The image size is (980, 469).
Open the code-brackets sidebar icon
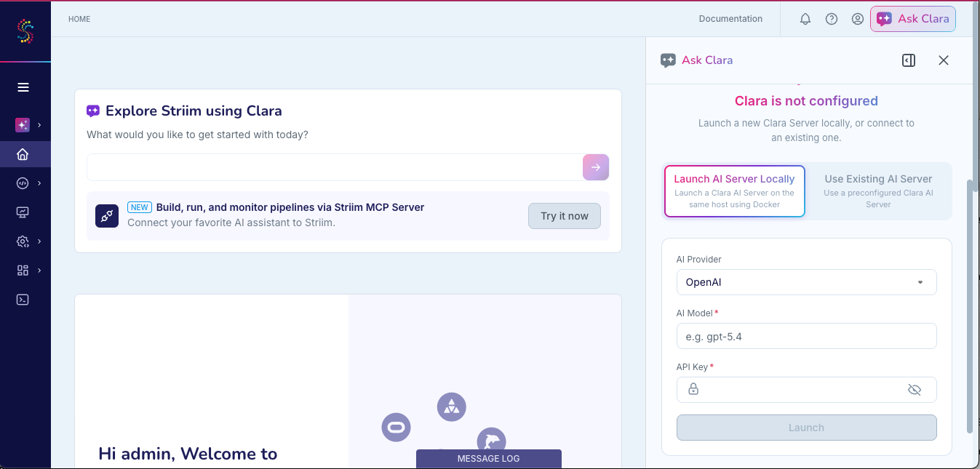pos(23,183)
